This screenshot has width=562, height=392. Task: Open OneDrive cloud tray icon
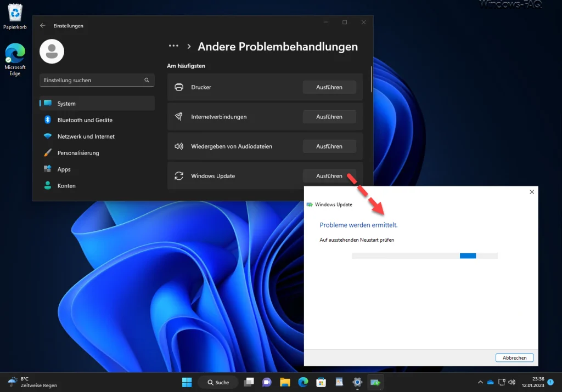click(490, 382)
